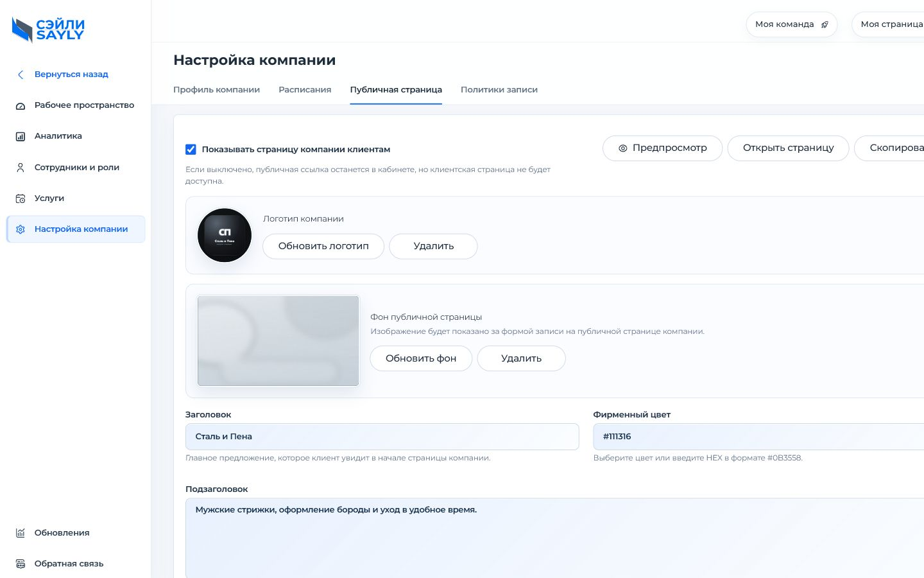Click the Подзаголовок text area
924x578 pixels.
555,538
